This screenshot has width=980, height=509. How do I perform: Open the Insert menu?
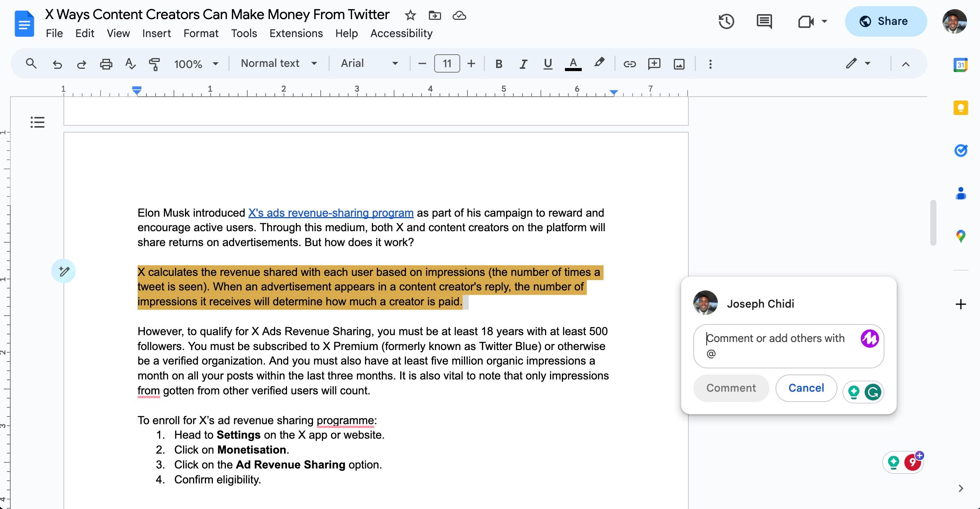[x=156, y=34]
